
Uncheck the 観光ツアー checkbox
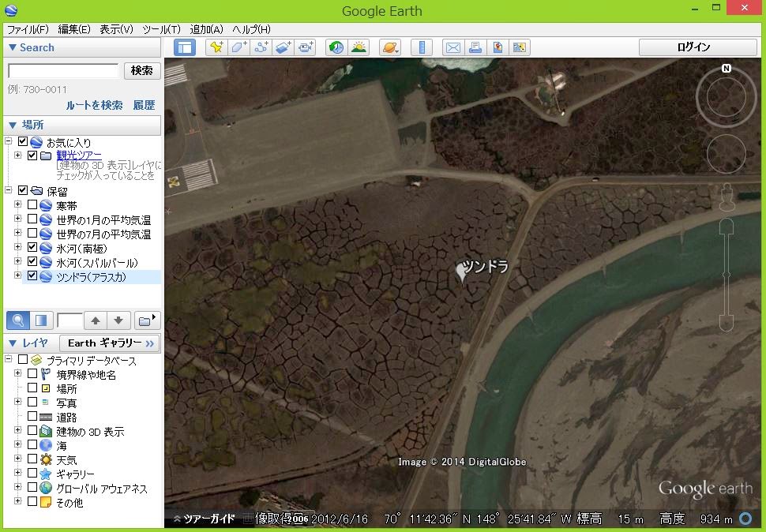[x=32, y=155]
